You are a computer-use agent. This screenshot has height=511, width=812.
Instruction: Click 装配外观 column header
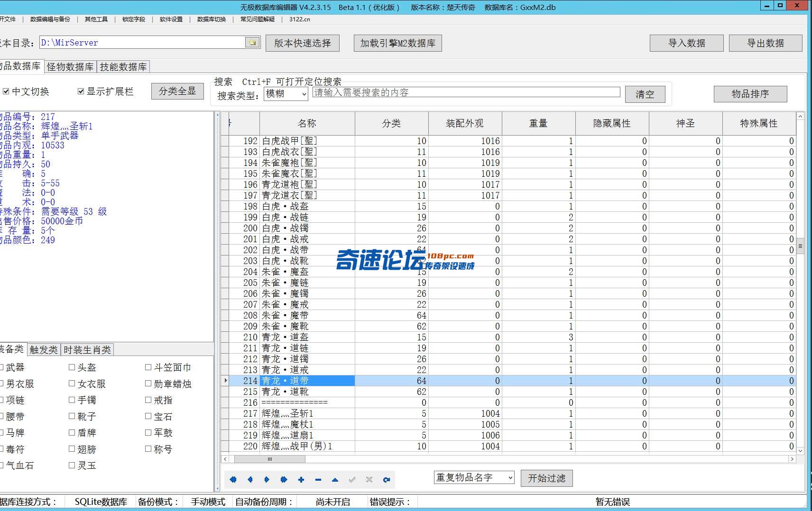[465, 123]
